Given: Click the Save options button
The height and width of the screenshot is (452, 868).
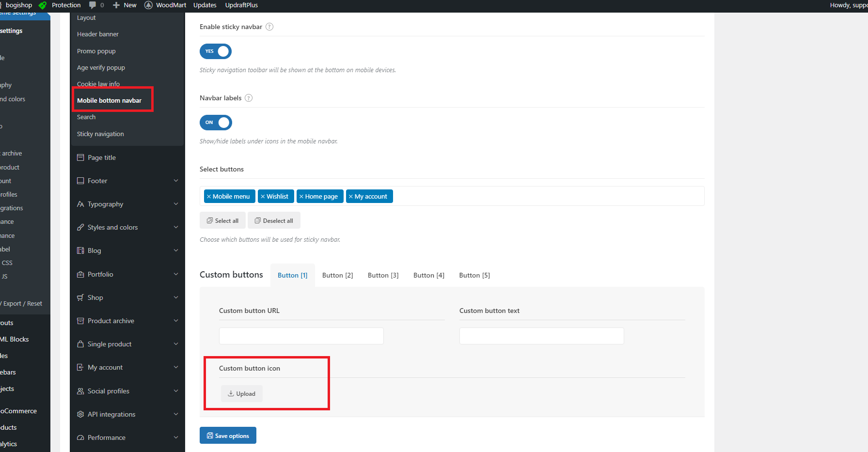Looking at the screenshot, I should pos(228,436).
